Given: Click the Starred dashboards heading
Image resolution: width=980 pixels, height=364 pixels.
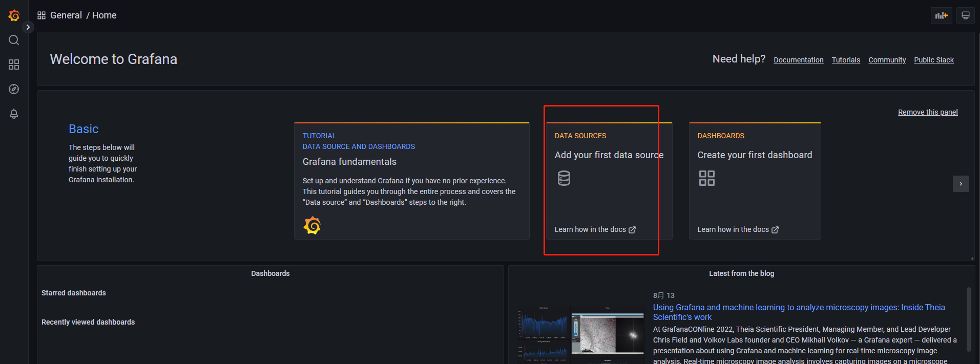Looking at the screenshot, I should pos(74,293).
